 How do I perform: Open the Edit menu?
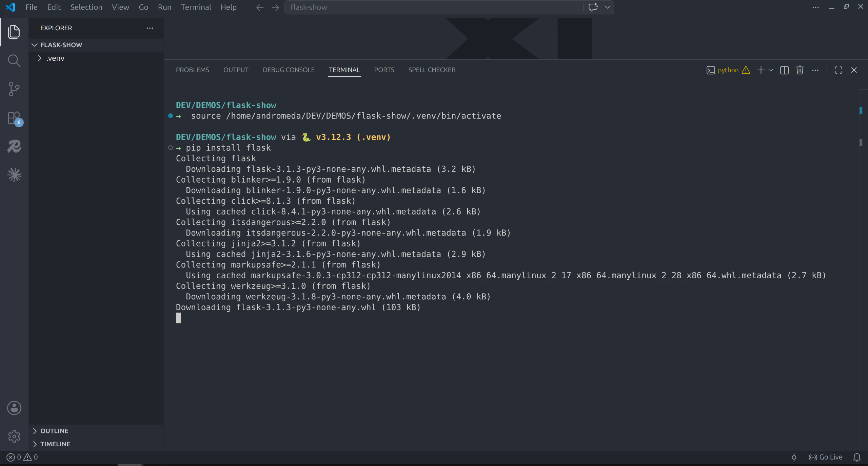tap(54, 7)
